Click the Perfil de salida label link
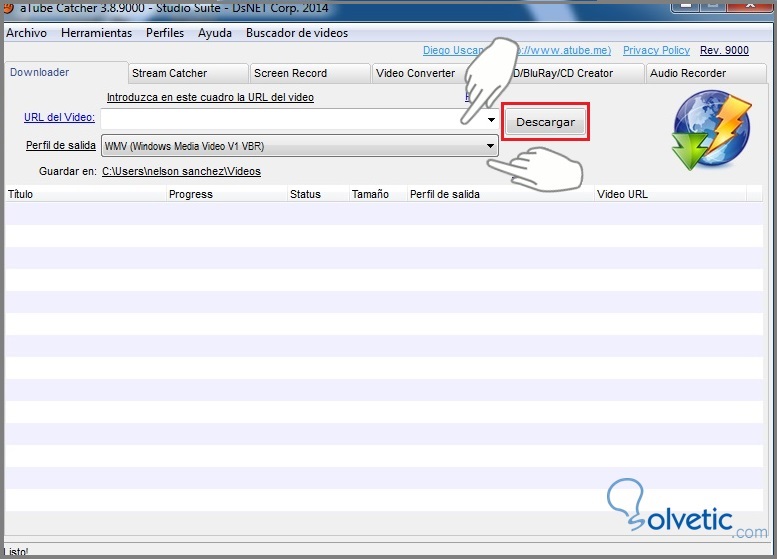The width and height of the screenshot is (777, 559). pos(60,145)
